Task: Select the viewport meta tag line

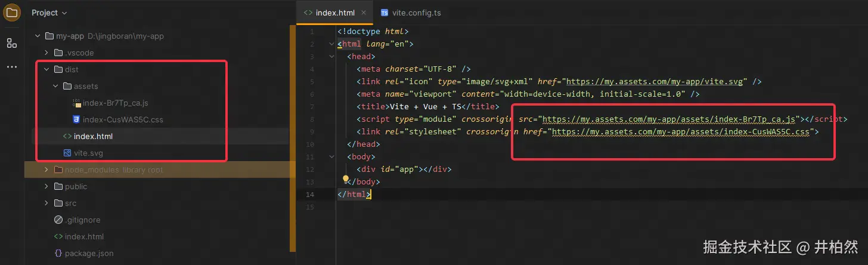Action: coord(528,94)
